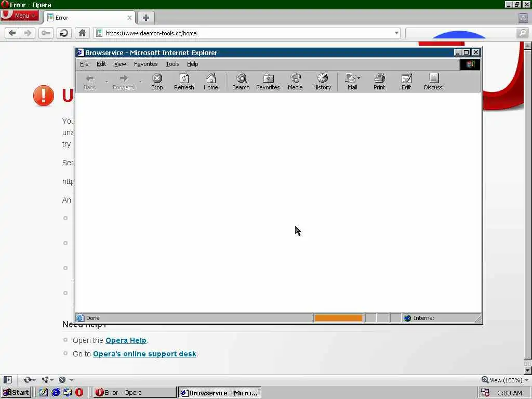Launch Internet Explorer from quick launch

pos(56,393)
